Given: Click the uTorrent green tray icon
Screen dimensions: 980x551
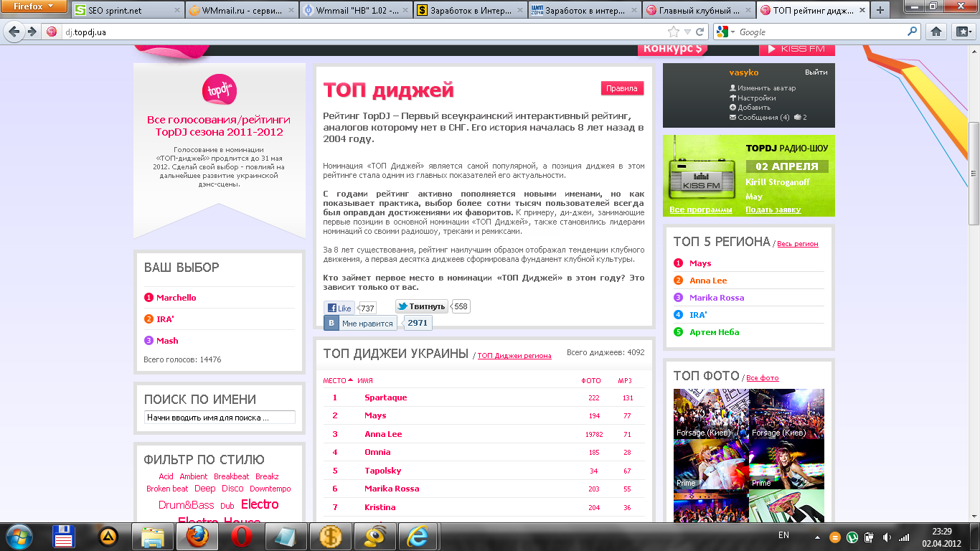Looking at the screenshot, I should [852, 537].
